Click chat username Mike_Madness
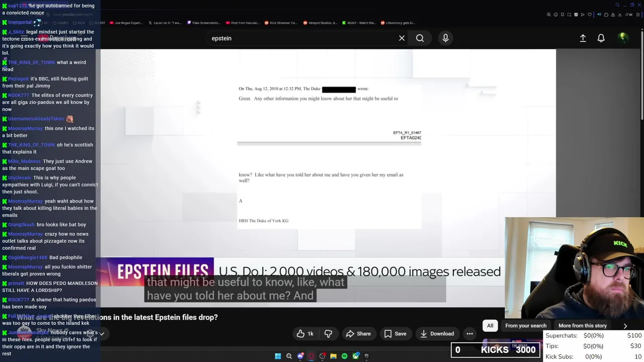This screenshot has width=644, height=362. coord(24,161)
